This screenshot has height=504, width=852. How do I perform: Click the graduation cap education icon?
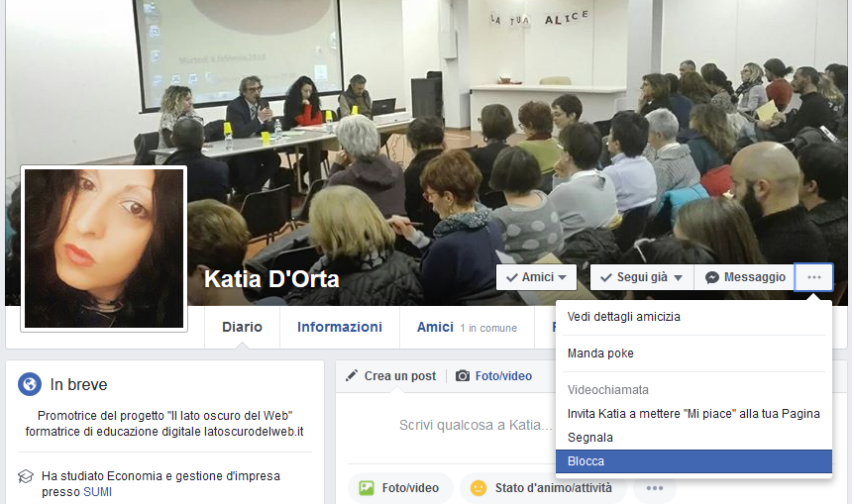(x=26, y=476)
